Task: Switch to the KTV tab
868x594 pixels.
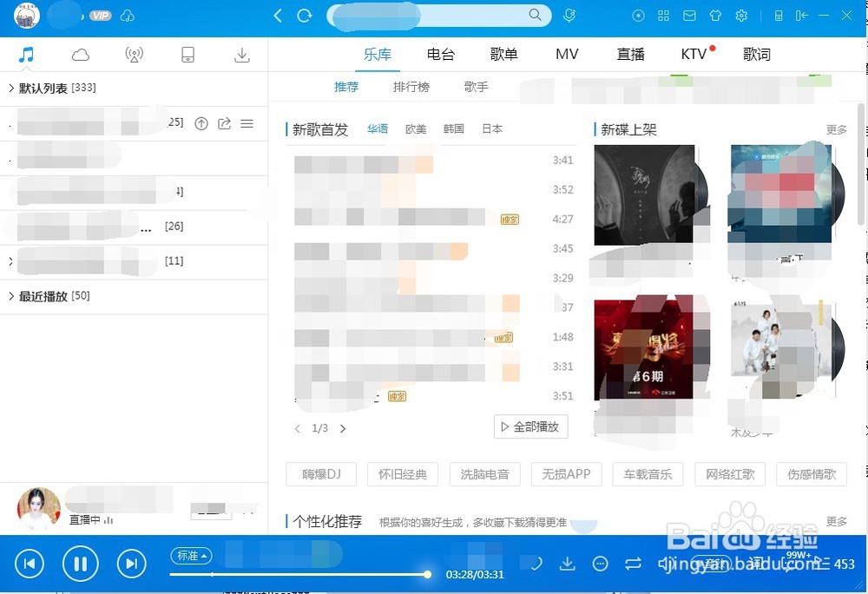Action: click(694, 54)
